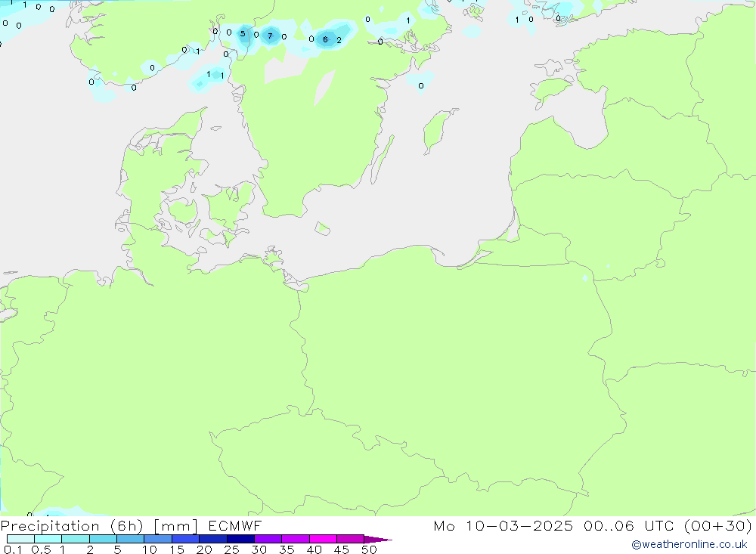Viewport: 756px width, 554px height.
Task: Pick the dark blue 25 mm legend swatch
Action: click(x=240, y=539)
